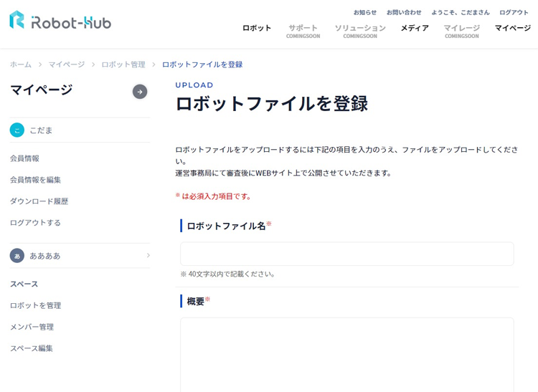Open 会員情報を編集 in the sidebar
538x392 pixels.
pos(35,180)
